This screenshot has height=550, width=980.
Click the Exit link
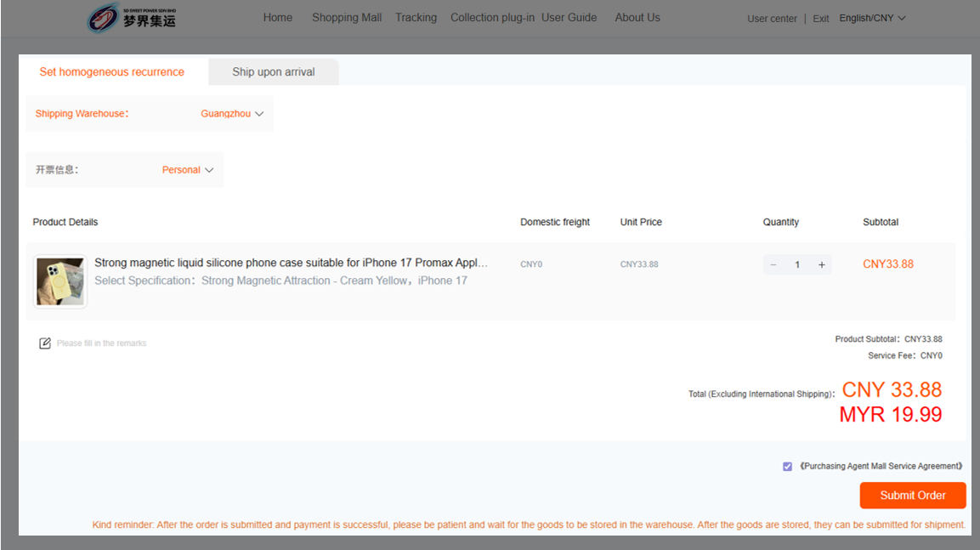coord(820,19)
